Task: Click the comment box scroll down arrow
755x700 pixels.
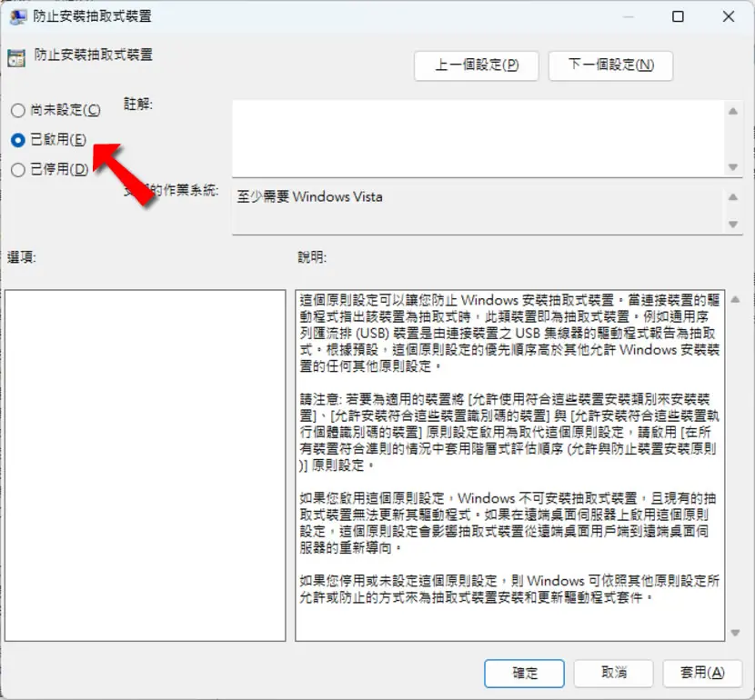Action: [x=733, y=167]
